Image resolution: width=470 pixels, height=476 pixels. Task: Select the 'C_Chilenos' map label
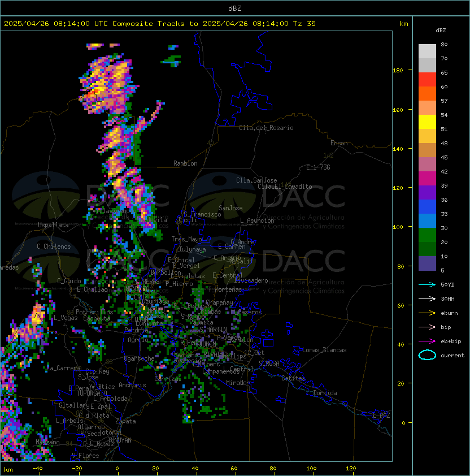tap(54, 246)
